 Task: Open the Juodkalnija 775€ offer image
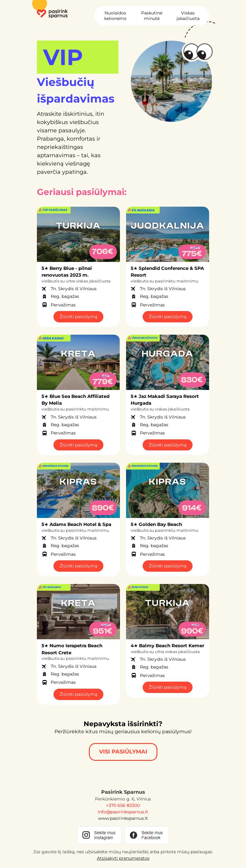[167, 234]
